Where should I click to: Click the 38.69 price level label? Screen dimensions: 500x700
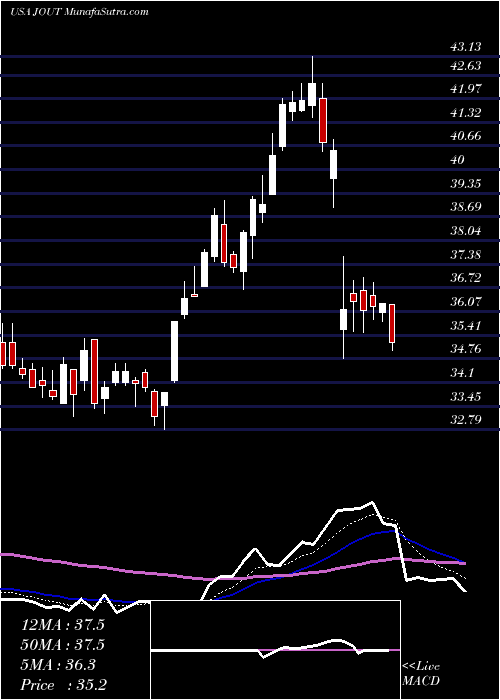465,207
